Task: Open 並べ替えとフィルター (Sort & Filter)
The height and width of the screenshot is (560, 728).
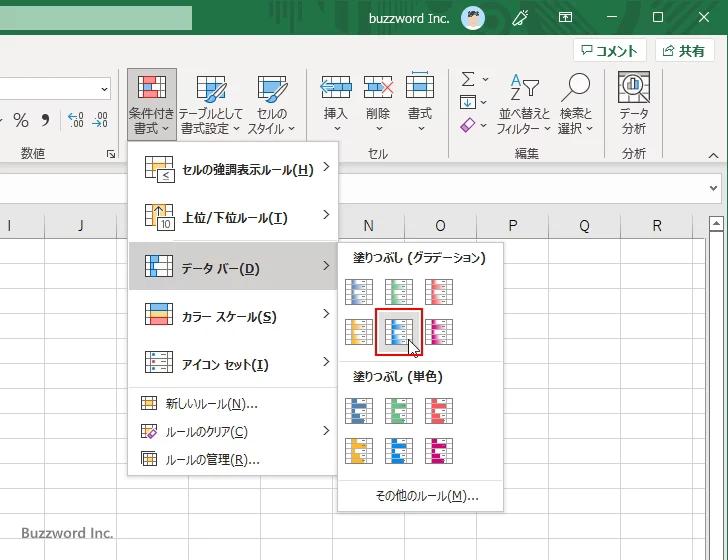Action: [524, 104]
